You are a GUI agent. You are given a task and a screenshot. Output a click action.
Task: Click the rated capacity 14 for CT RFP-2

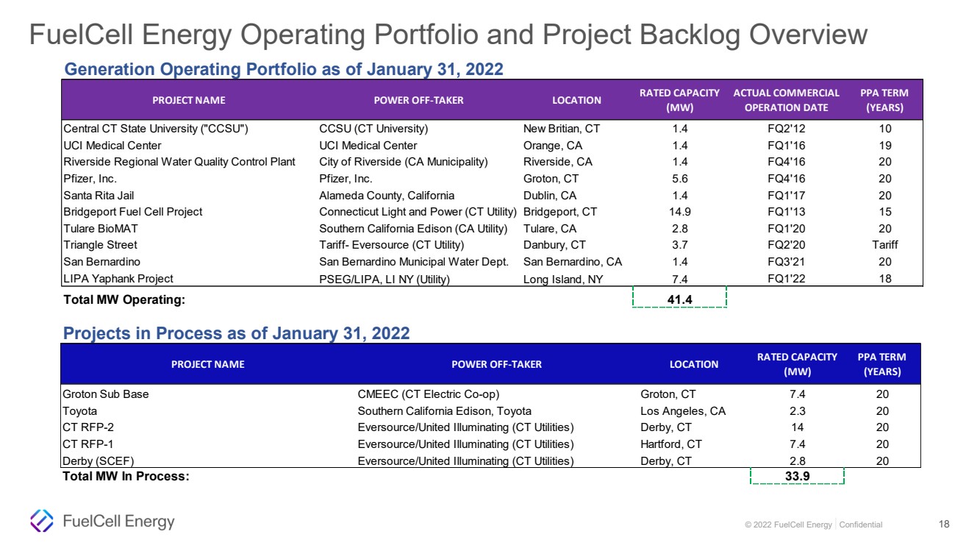pos(797,427)
